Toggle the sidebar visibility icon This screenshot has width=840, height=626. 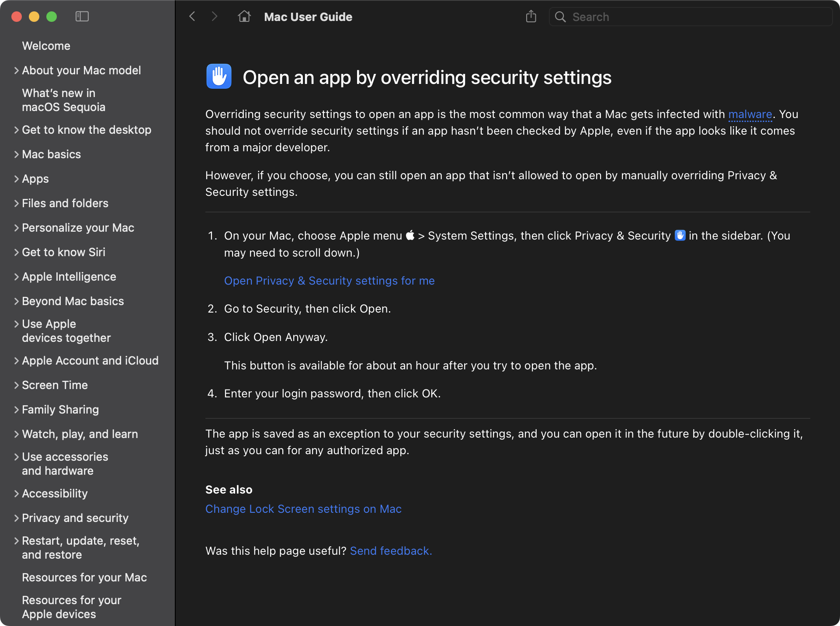(x=82, y=17)
